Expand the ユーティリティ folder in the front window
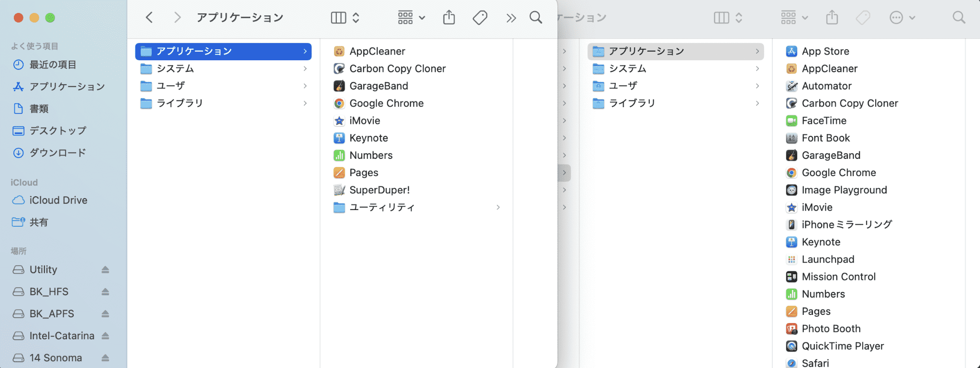Screen dimensions: 980x368 point(498,207)
